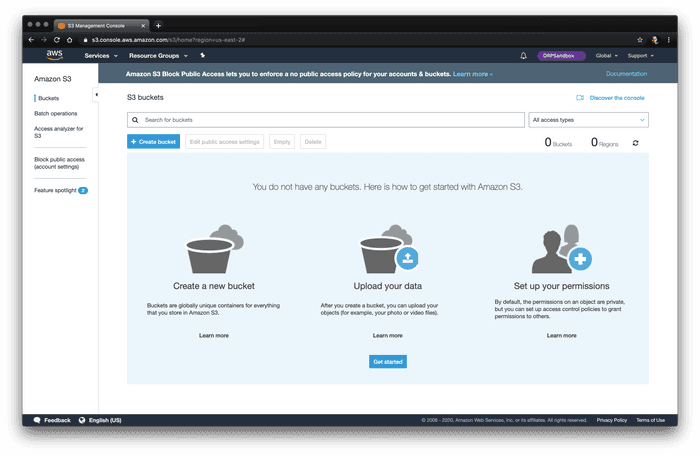This screenshot has height=456, width=700.
Task: Refresh the bucket list with refresh icon
Action: tap(635, 143)
